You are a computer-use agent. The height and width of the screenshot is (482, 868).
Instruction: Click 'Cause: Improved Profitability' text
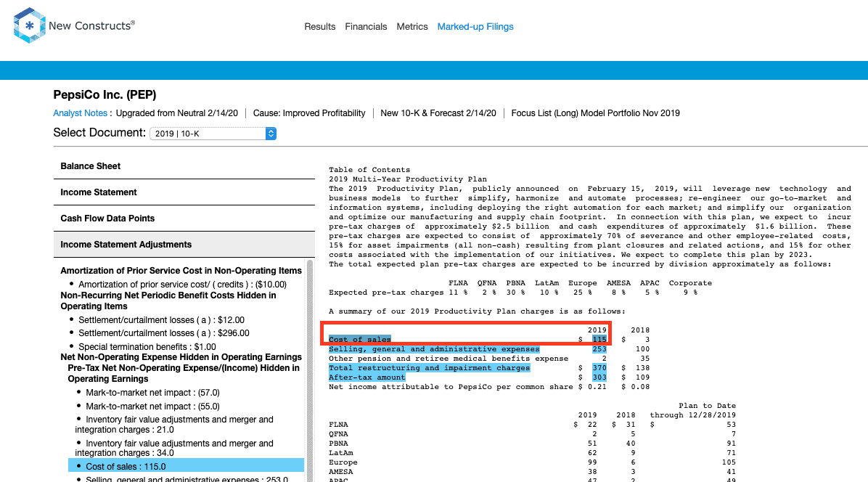click(x=309, y=113)
